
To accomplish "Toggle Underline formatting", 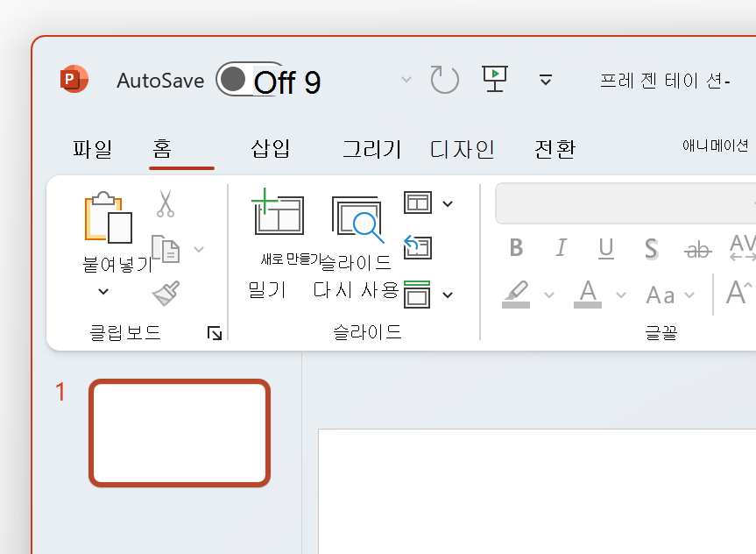I will 606,249.
